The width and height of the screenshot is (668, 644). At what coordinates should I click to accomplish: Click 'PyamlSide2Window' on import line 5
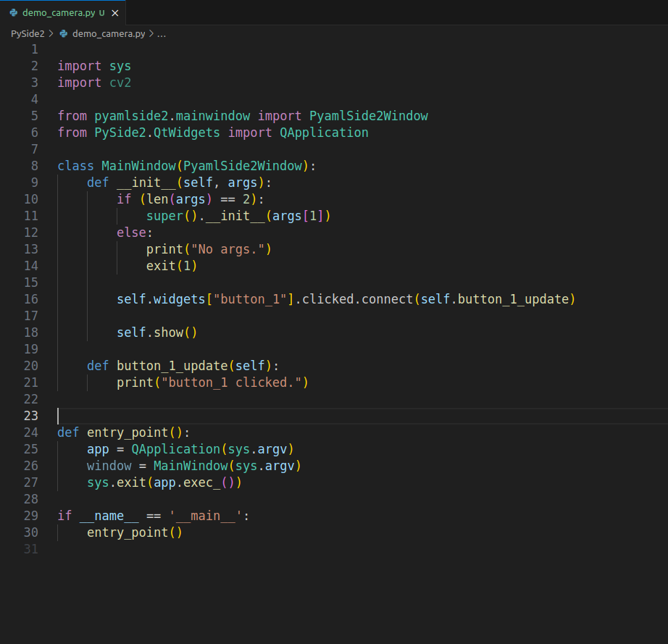(369, 116)
